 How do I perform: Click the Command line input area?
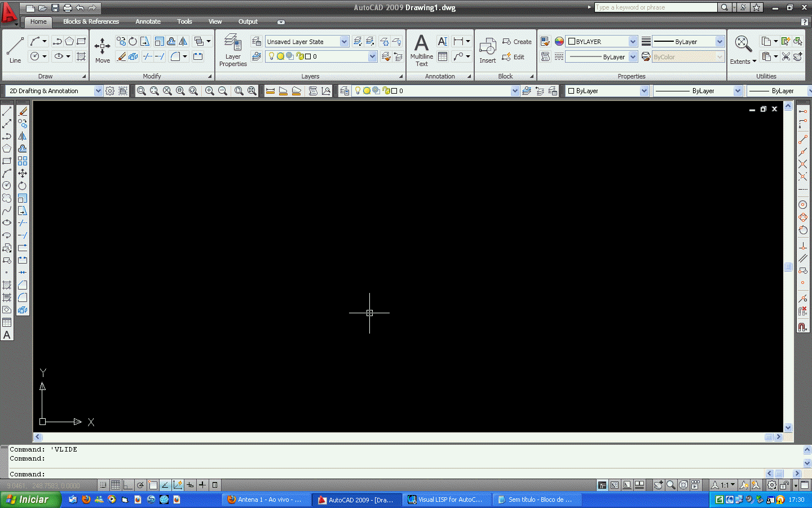point(387,474)
